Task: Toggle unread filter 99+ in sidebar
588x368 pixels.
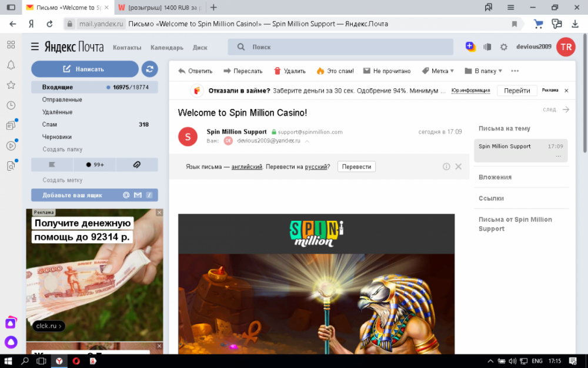Action: [x=94, y=165]
